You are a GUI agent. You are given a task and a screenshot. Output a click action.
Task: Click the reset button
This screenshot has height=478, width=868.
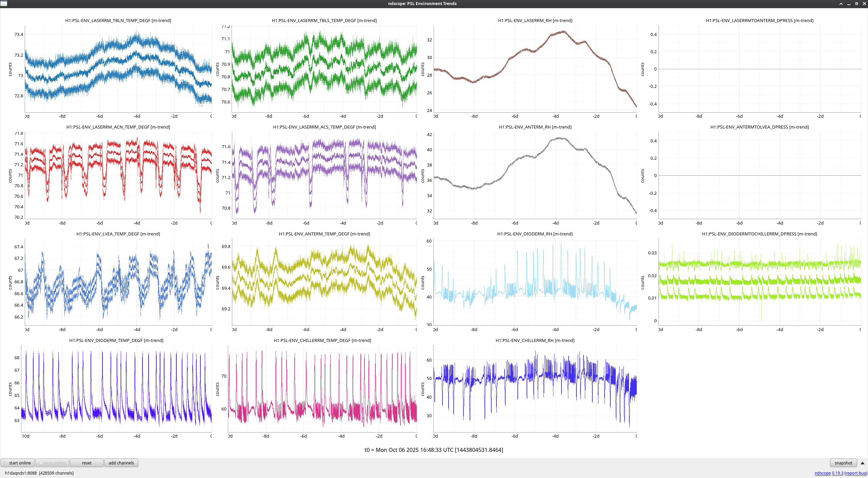point(86,463)
